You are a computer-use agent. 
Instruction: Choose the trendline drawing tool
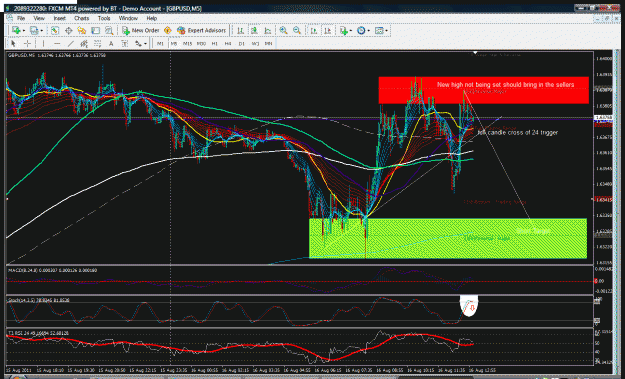click(71, 43)
